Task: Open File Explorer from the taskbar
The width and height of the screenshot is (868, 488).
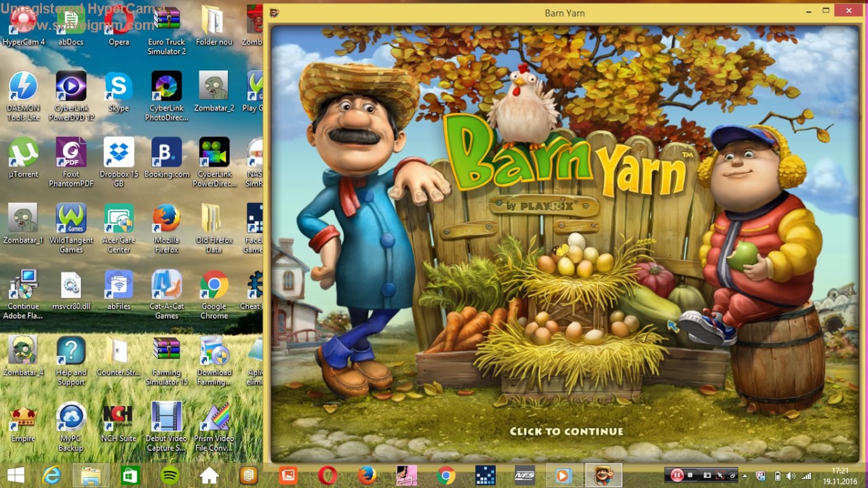Action: 91,476
